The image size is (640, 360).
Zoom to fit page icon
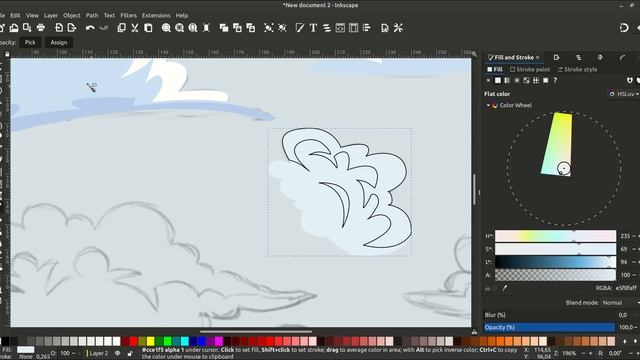(193, 28)
